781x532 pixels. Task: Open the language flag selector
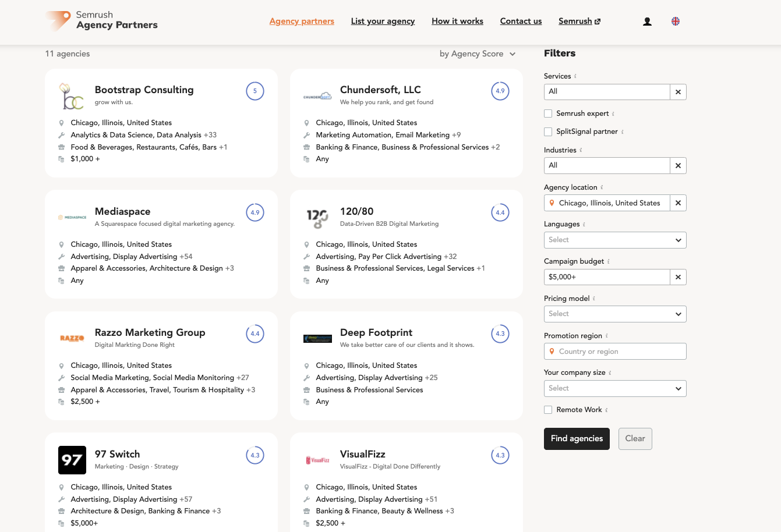tap(676, 22)
